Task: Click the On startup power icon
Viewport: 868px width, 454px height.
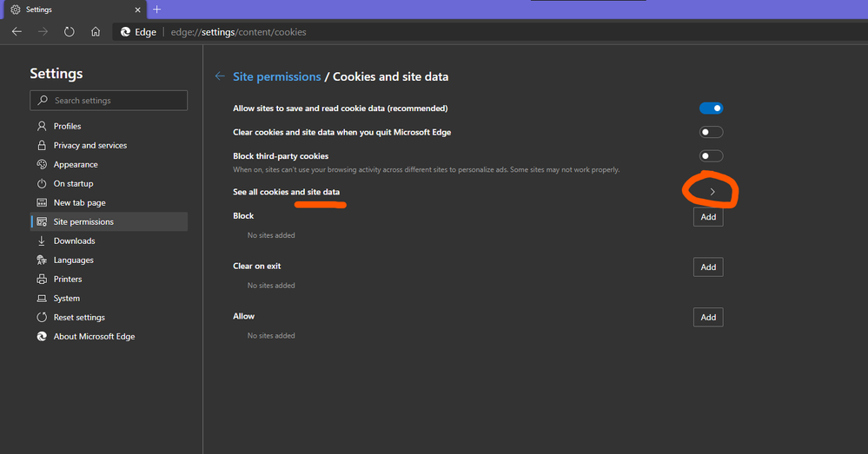Action: 42,183
